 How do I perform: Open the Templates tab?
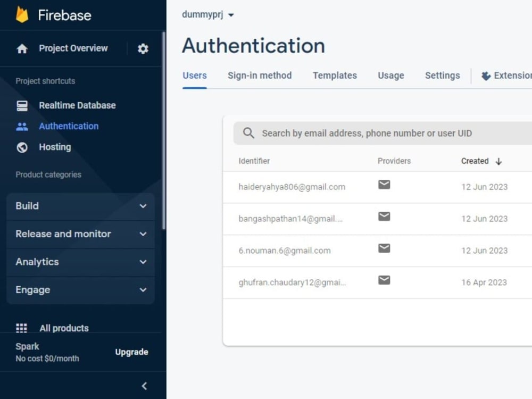(335, 76)
